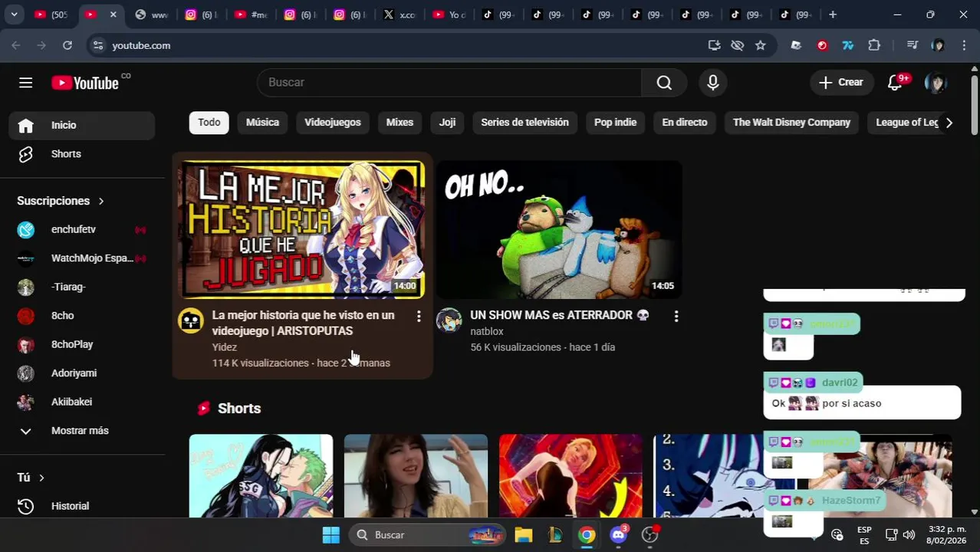Show more category chips with the right arrow
This screenshot has height=552, width=980.
coord(949,123)
